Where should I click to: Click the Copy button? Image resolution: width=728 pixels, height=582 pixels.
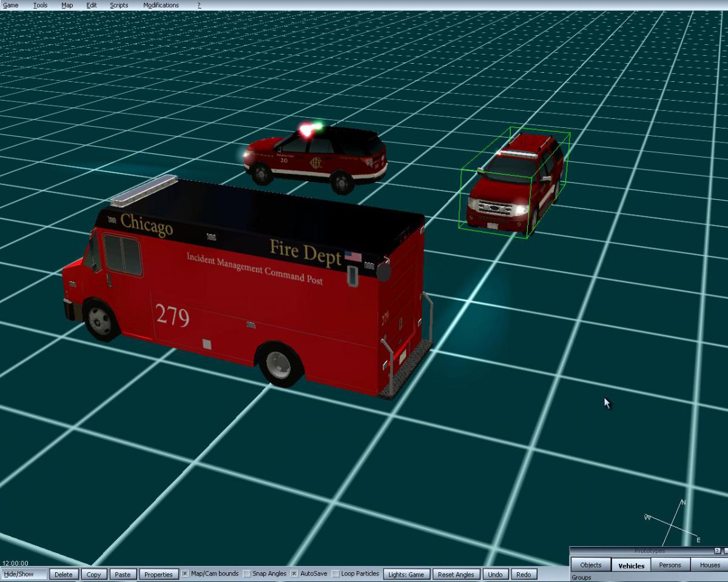click(93, 574)
